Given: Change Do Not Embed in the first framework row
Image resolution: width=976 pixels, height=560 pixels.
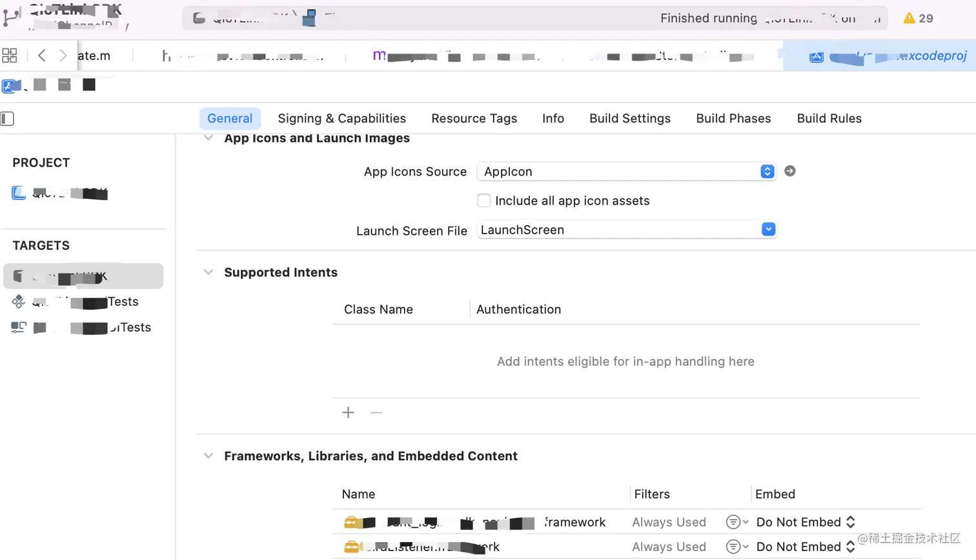Looking at the screenshot, I should pos(806,522).
